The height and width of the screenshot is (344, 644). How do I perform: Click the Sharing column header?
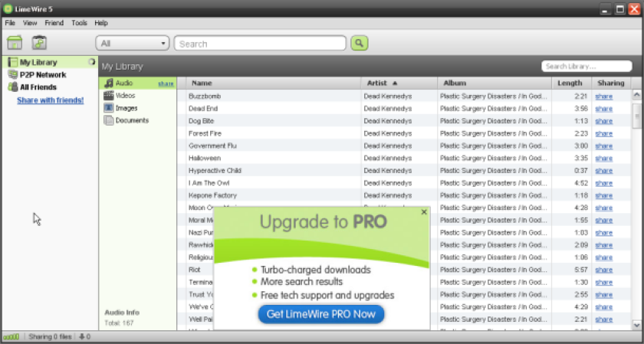pyautogui.click(x=611, y=83)
